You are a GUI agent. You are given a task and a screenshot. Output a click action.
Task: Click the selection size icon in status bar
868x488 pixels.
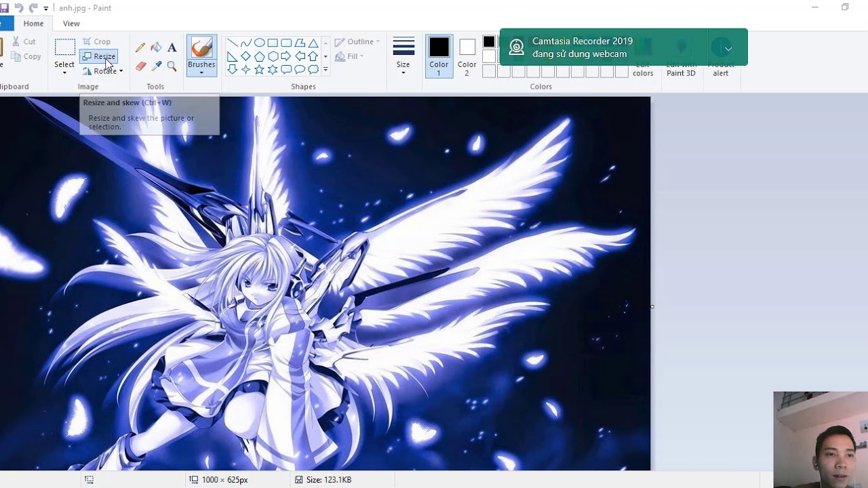point(89,479)
